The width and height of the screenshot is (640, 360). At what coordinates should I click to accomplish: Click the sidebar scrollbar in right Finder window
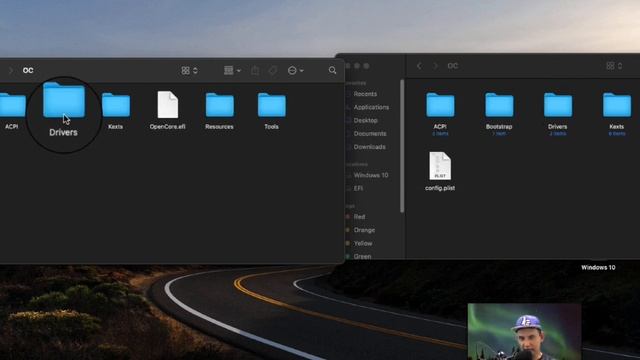point(402,146)
